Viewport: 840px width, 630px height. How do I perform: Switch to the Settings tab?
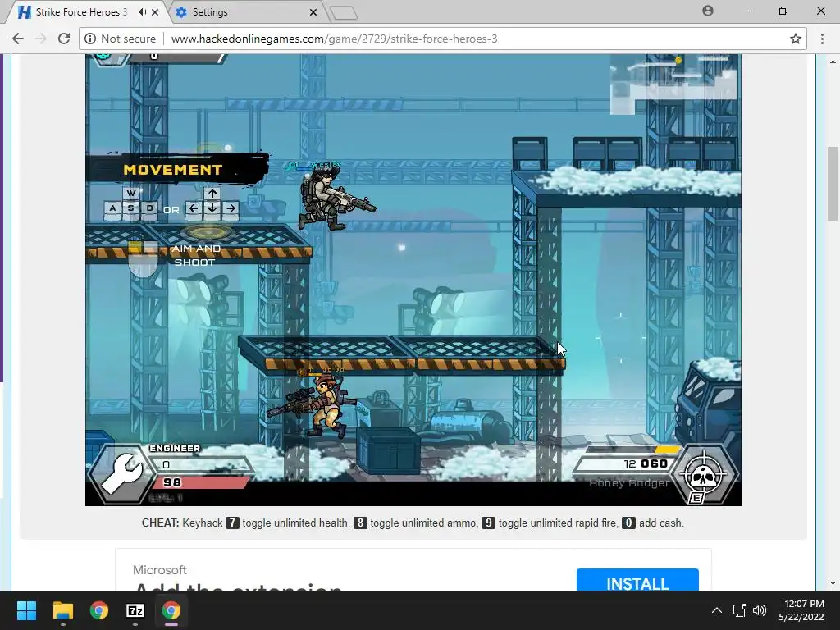(x=247, y=11)
